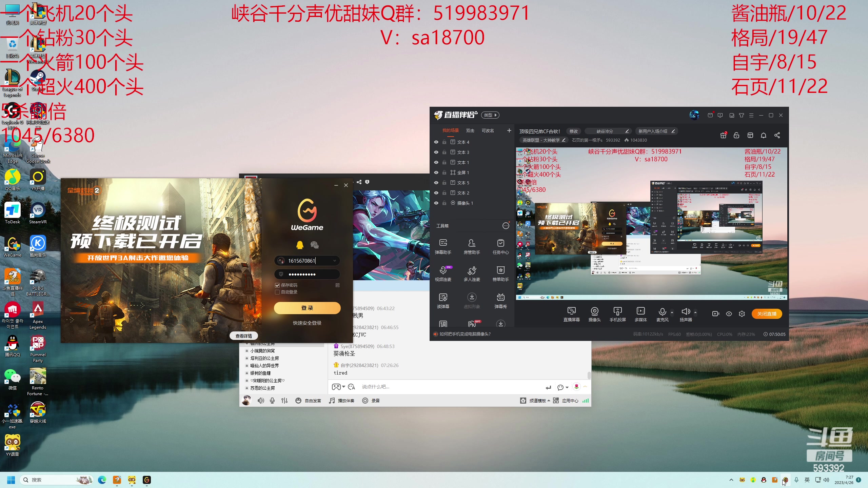Open 多人连麦 tool
868x488 pixels.
click(472, 273)
